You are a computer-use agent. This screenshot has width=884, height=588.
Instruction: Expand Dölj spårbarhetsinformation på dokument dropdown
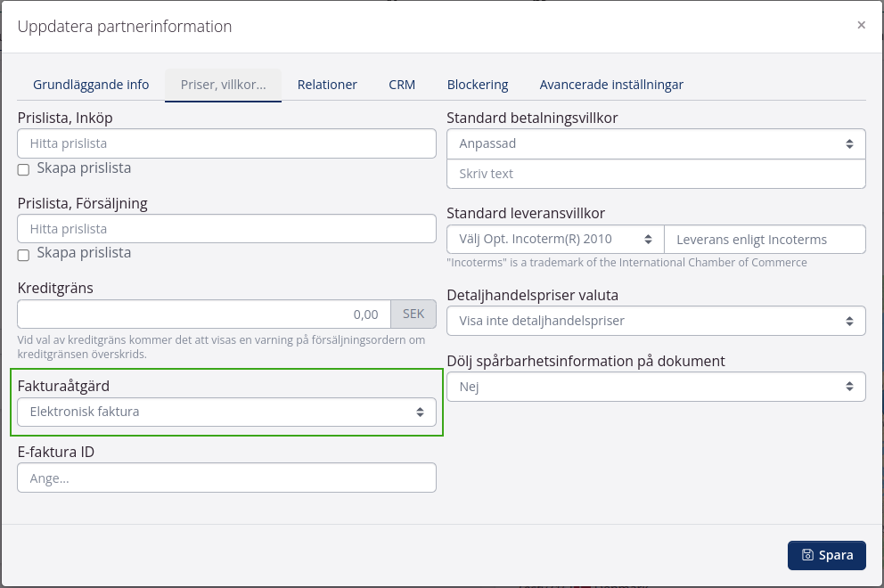pos(655,387)
